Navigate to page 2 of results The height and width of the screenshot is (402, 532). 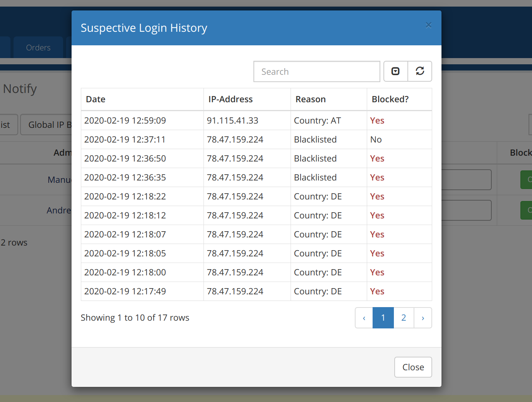point(404,318)
